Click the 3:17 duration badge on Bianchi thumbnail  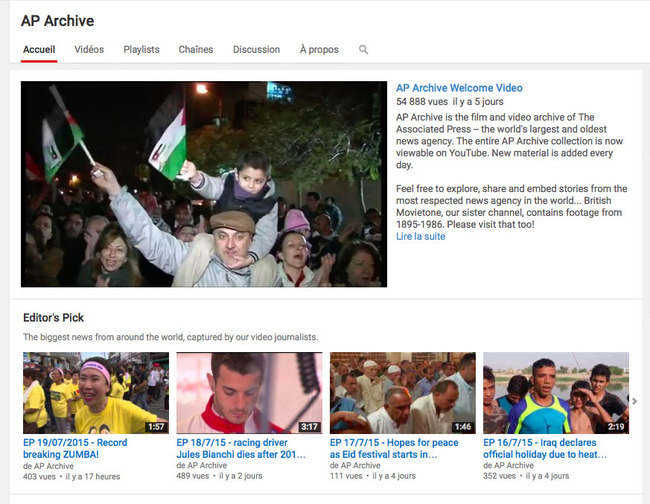coord(309,426)
